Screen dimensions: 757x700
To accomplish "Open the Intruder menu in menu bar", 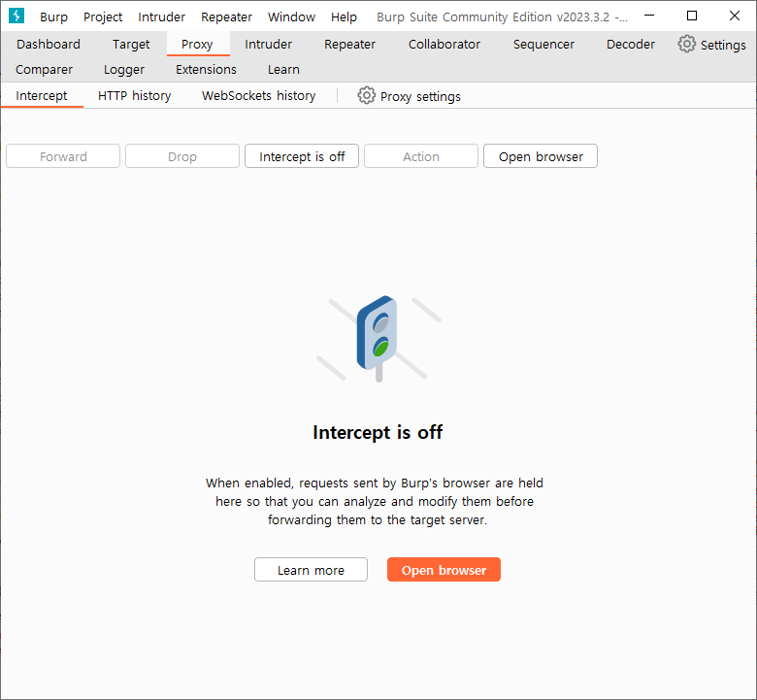I will (161, 17).
